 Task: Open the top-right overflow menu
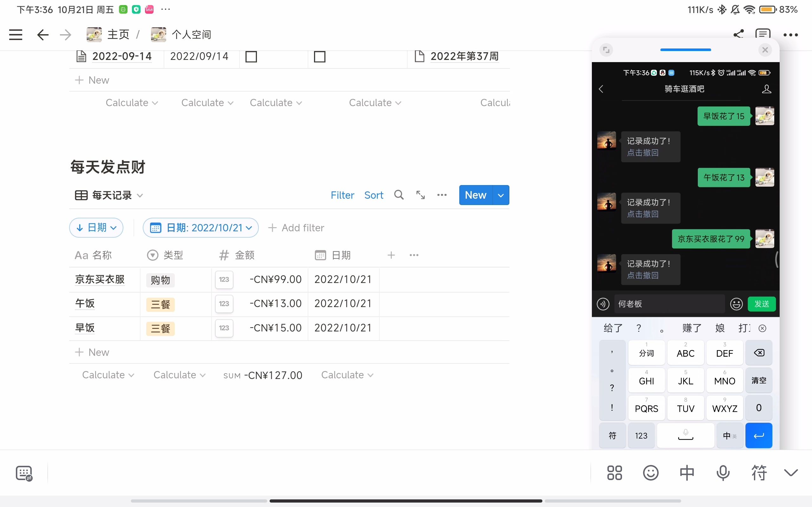point(791,35)
